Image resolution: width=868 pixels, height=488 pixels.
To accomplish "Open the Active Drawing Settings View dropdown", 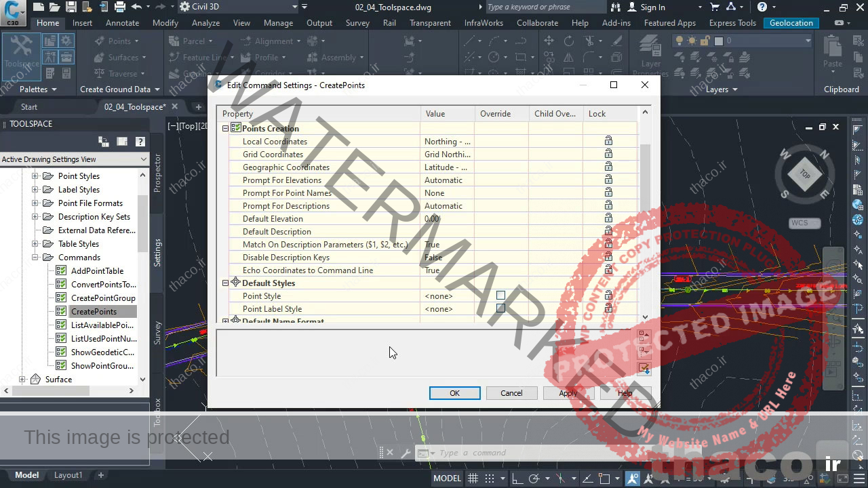I will tap(75, 159).
